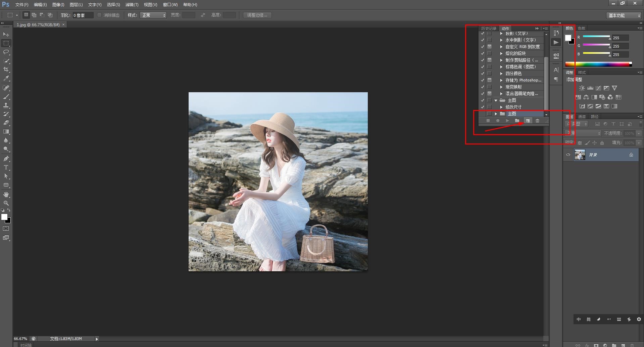Click the R channel color slider
Screen dimensions: 644x347
click(x=596, y=37)
